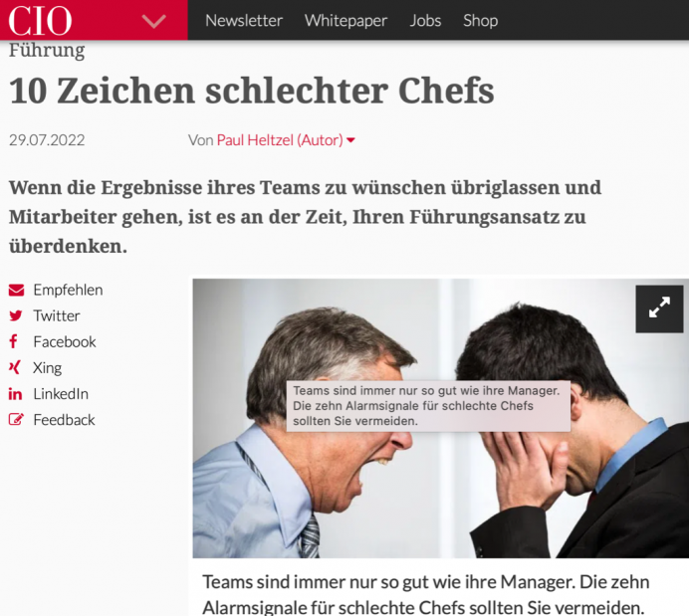The width and height of the screenshot is (689, 616).
Task: Select the Feedback link text
Action: pyautogui.click(x=64, y=420)
